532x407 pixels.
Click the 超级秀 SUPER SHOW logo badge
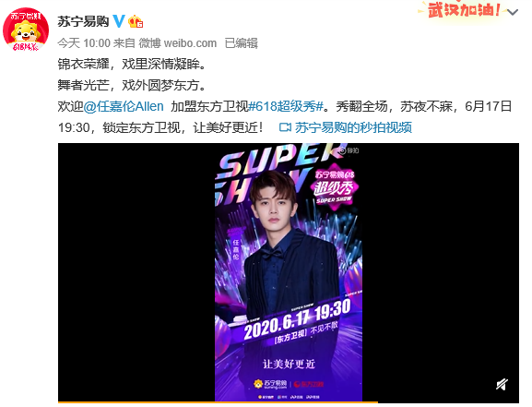[x=334, y=186]
